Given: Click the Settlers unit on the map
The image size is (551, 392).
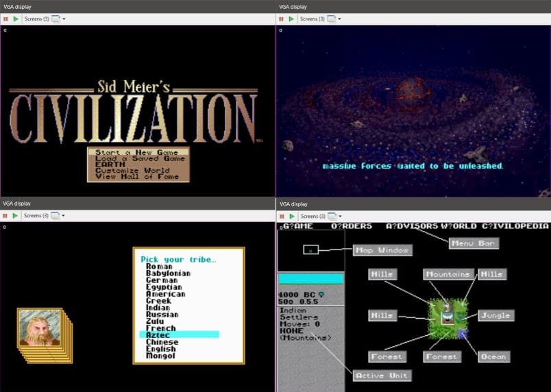Looking at the screenshot, I should 448,319.
